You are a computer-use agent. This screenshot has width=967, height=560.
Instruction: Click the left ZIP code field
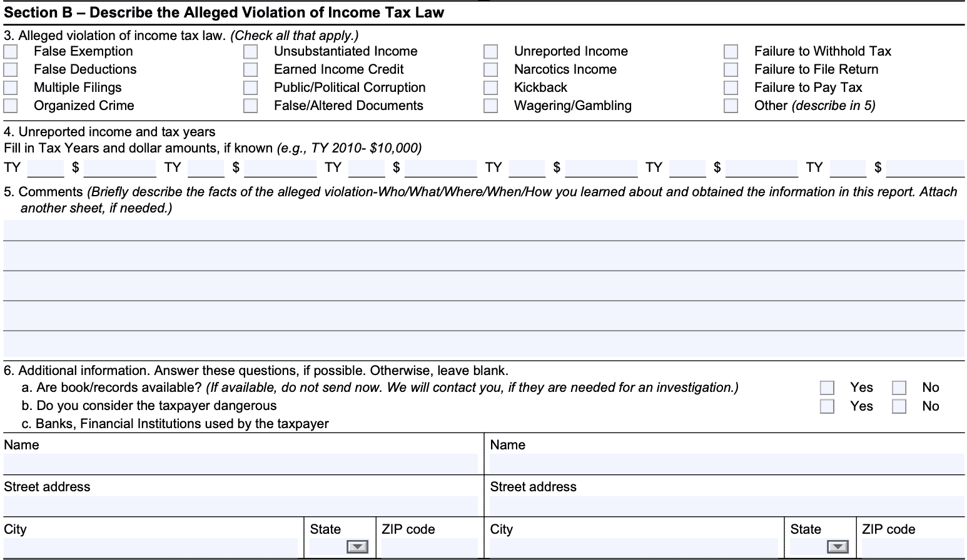pyautogui.click(x=428, y=548)
